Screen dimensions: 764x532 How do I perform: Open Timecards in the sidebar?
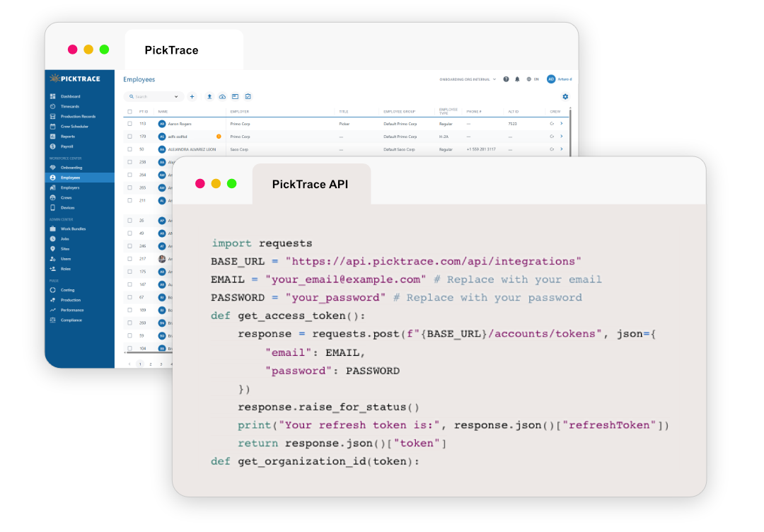[x=69, y=106]
